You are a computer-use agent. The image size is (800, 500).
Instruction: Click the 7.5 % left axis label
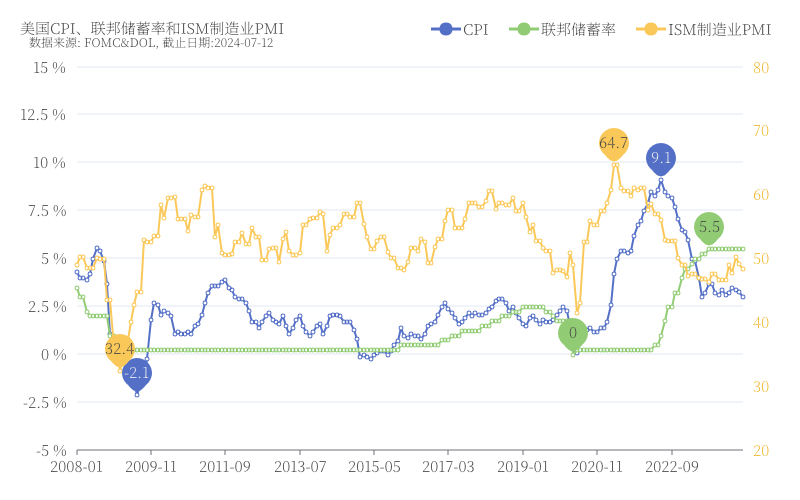click(46, 211)
